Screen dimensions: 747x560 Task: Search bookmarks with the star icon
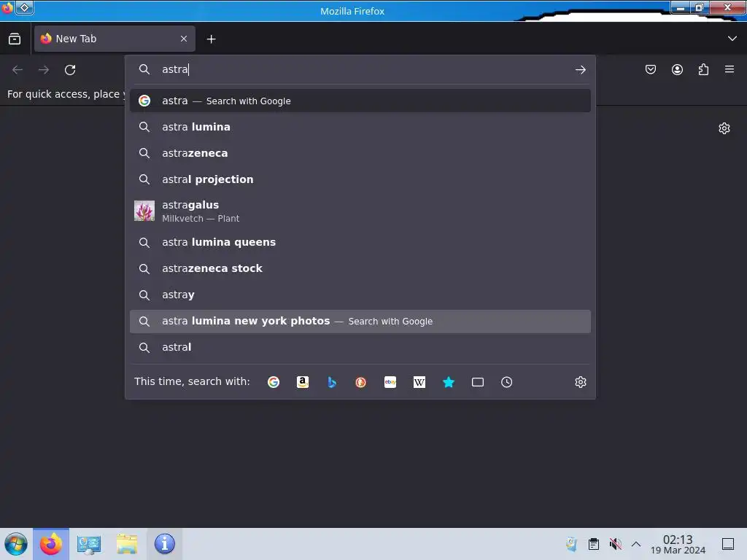(x=449, y=382)
